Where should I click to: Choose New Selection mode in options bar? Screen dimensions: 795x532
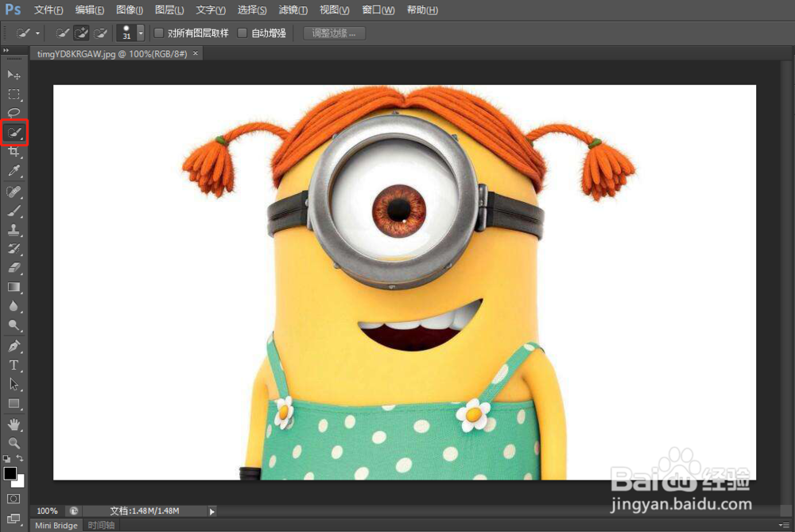click(62, 33)
